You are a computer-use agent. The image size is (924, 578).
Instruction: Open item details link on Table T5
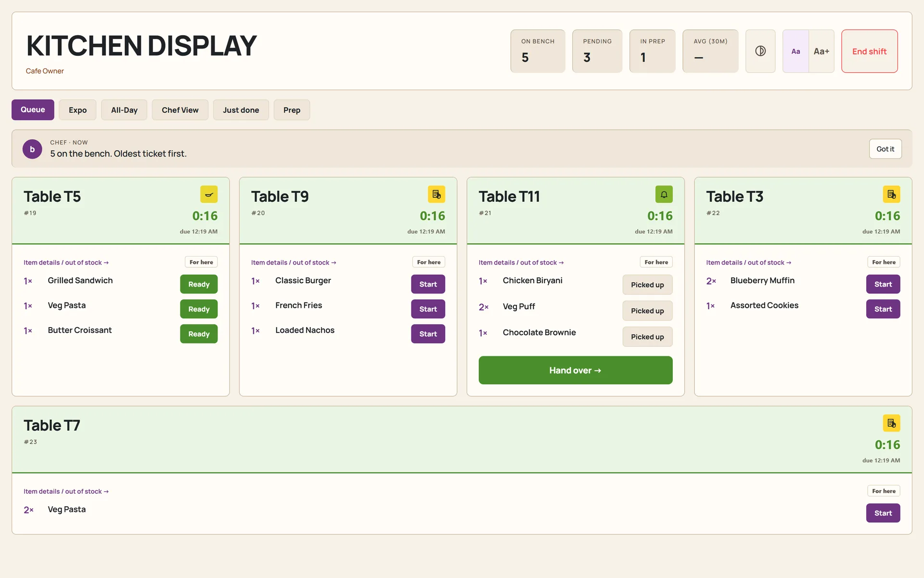click(x=66, y=263)
